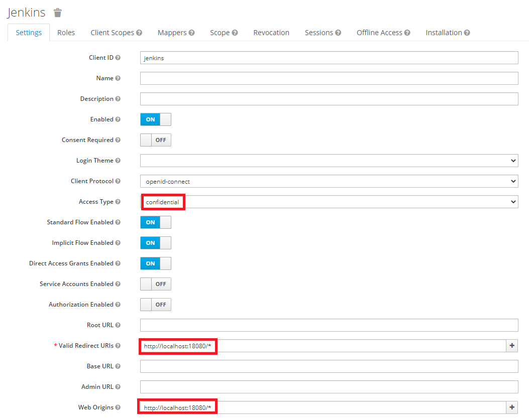Delete the Jenkins client with trash icon
This screenshot has width=529, height=420.
point(58,13)
